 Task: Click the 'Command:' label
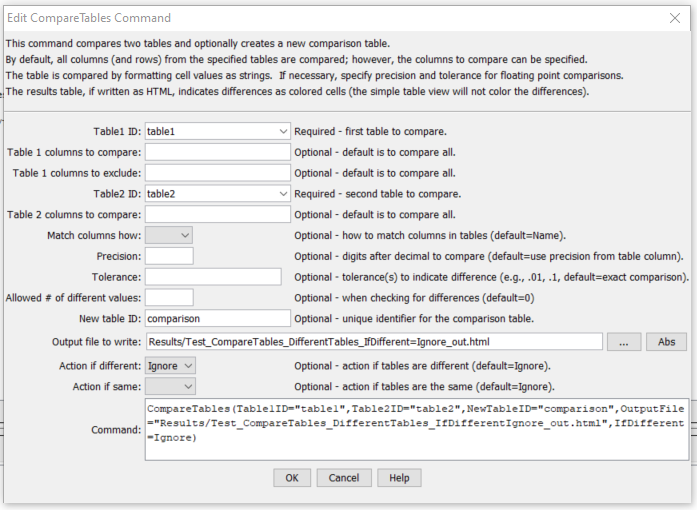116,430
